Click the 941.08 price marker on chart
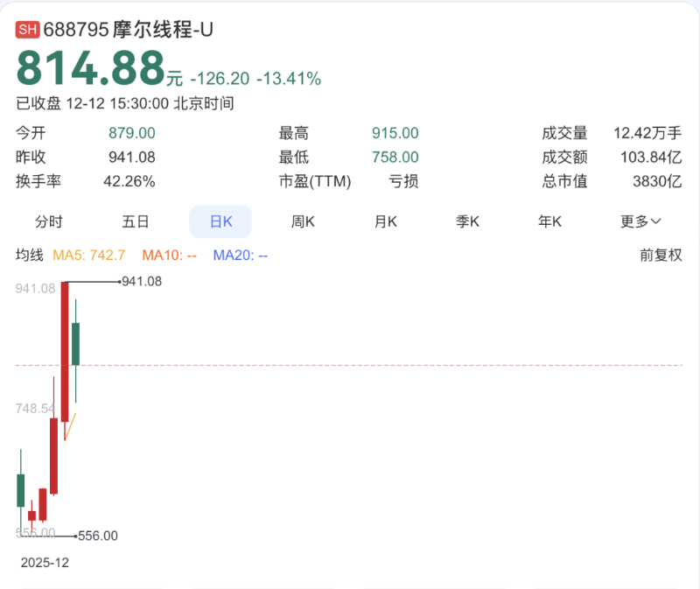Viewport: 700px width, 589px height. (139, 282)
